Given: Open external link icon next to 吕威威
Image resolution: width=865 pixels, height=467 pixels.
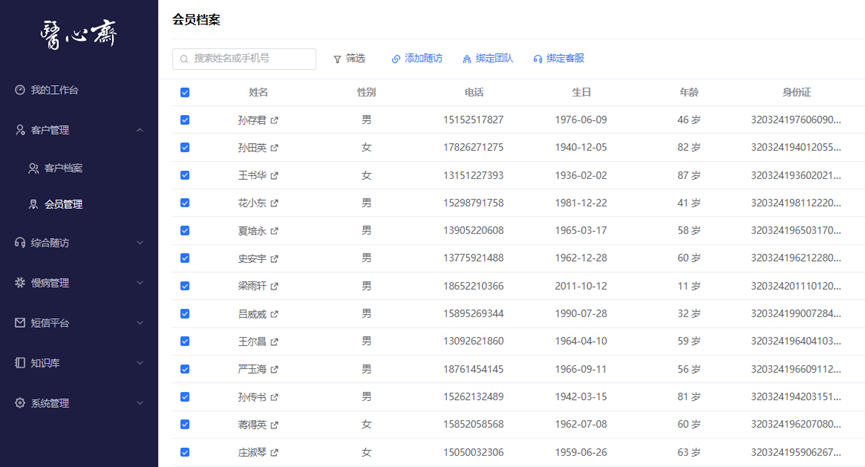Looking at the screenshot, I should pyautogui.click(x=274, y=314).
